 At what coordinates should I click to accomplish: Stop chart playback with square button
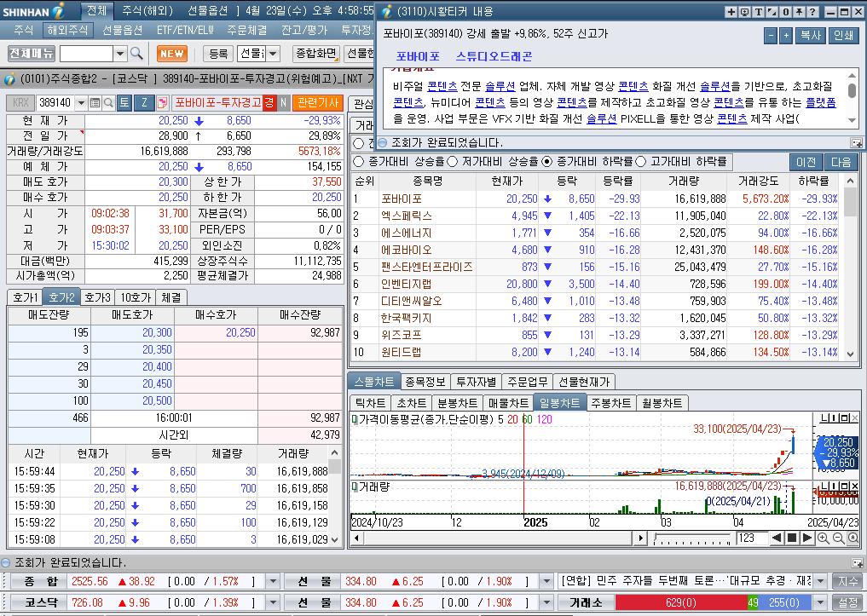click(792, 538)
